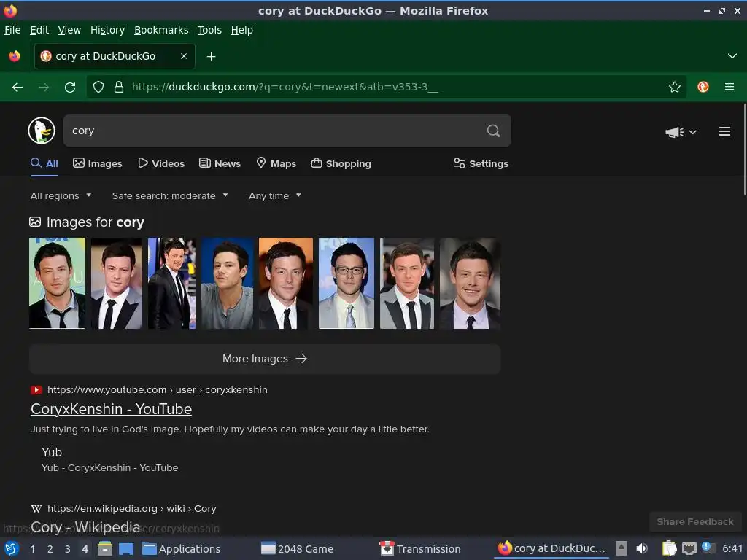Open the search Settings option
Image resolution: width=747 pixels, height=560 pixels.
[x=481, y=163]
